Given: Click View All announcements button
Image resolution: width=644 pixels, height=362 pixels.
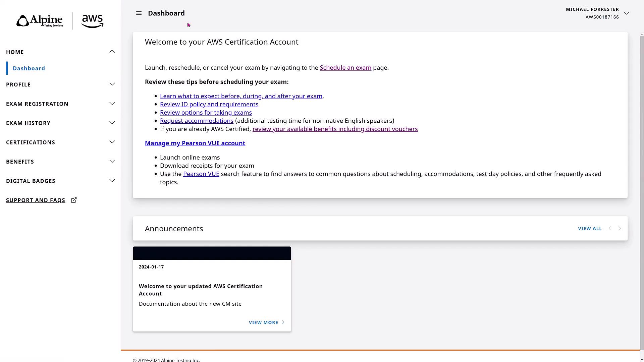Looking at the screenshot, I should click(590, 229).
